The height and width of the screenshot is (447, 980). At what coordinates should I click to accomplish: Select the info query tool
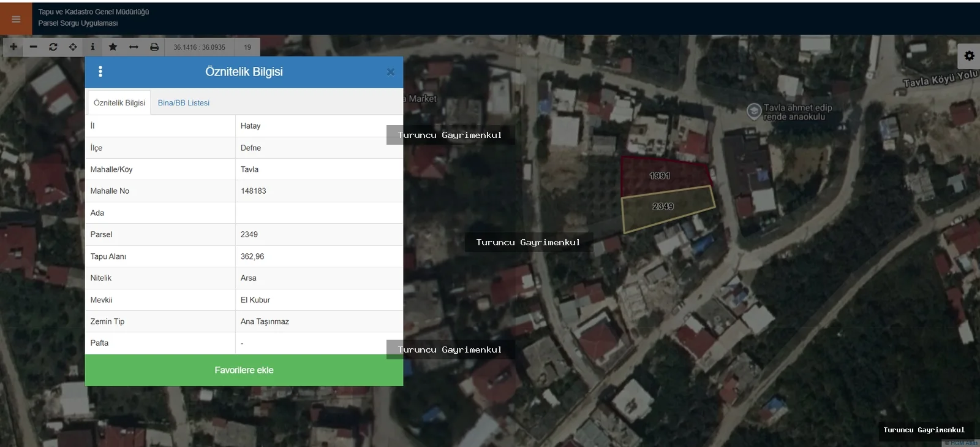click(92, 47)
